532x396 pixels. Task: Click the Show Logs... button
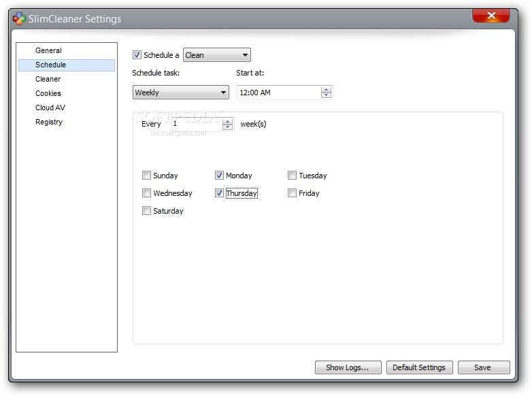pos(348,367)
